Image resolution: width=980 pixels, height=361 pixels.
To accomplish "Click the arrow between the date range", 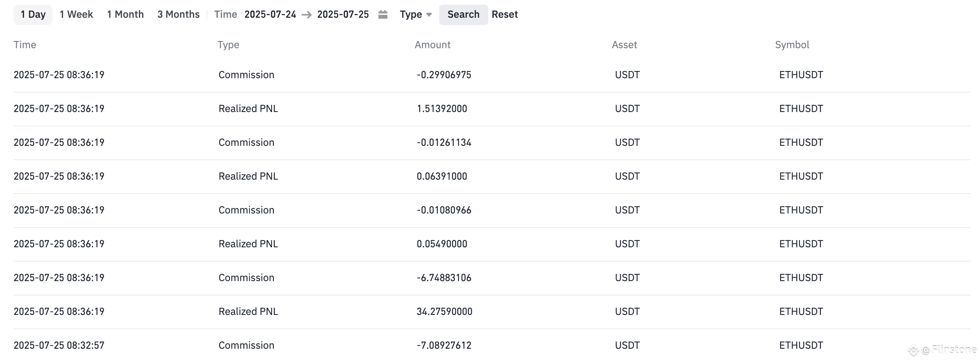I will (x=306, y=15).
